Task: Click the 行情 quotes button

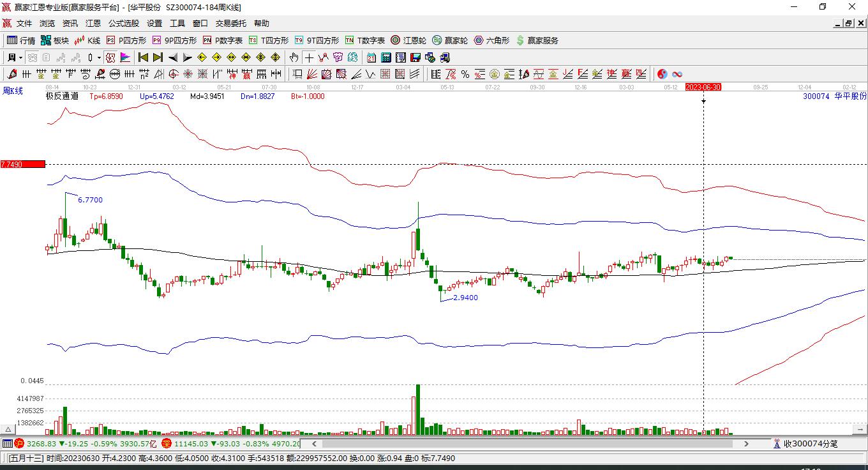Action: pos(21,40)
